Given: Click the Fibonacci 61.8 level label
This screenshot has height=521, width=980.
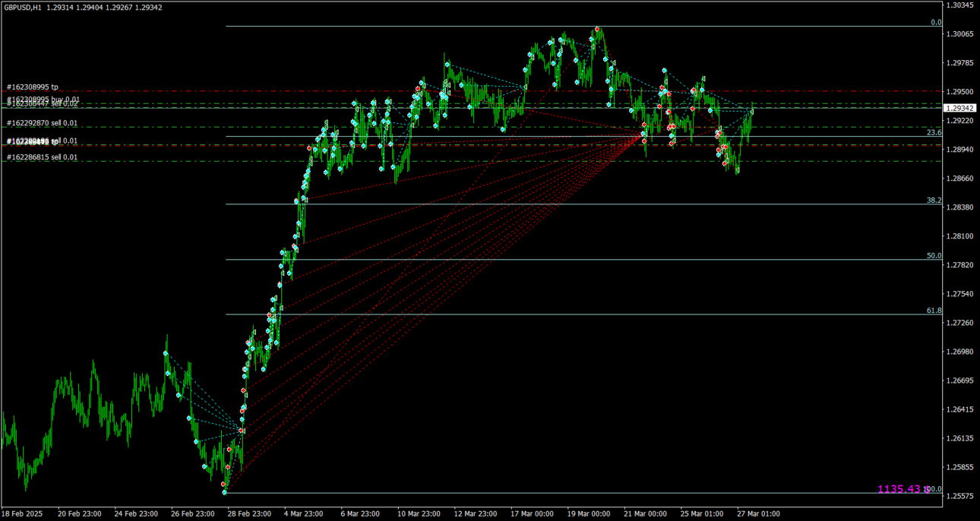Looking at the screenshot, I should pyautogui.click(x=934, y=311).
